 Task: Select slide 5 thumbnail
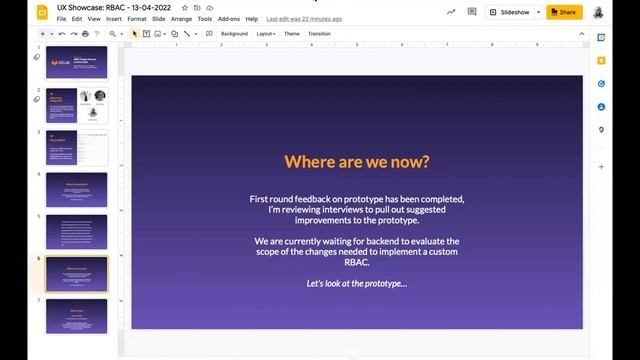pyautogui.click(x=77, y=231)
